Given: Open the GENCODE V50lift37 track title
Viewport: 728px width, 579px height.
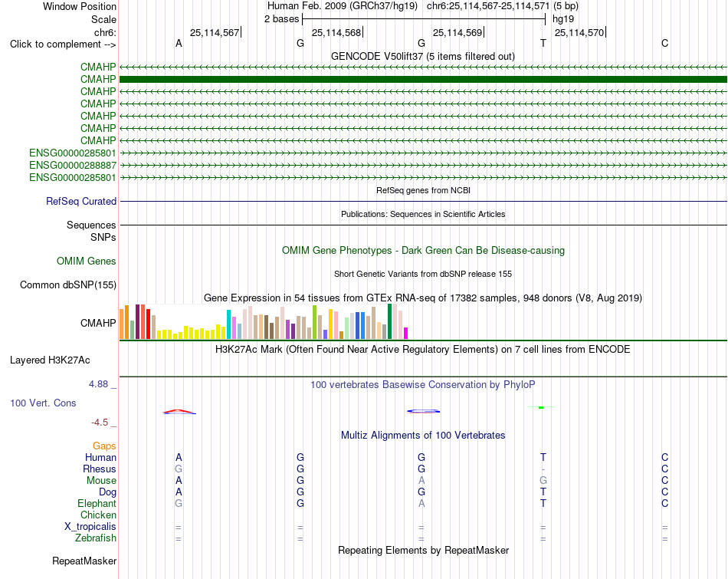Looking at the screenshot, I should coord(423,56).
